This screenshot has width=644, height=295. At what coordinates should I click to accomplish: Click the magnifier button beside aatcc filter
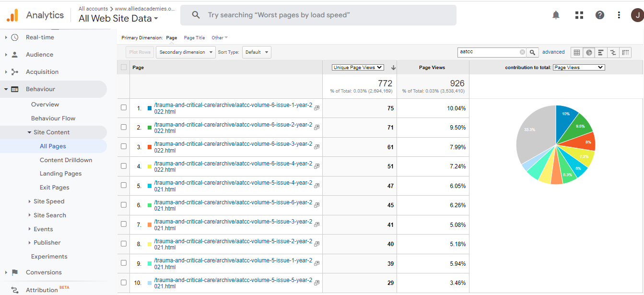click(533, 52)
